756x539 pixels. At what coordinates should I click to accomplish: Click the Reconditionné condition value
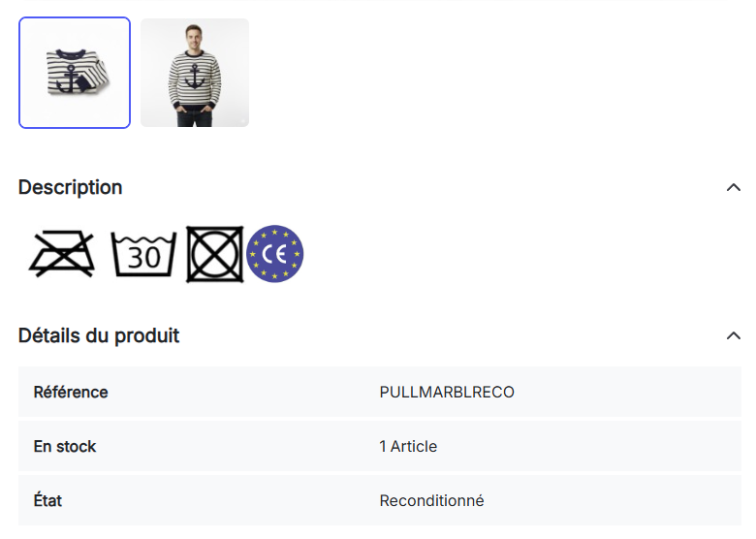coord(431,501)
